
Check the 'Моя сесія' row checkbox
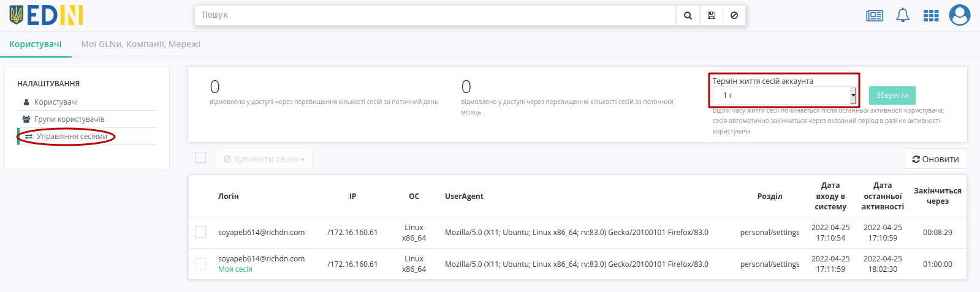[200, 264]
